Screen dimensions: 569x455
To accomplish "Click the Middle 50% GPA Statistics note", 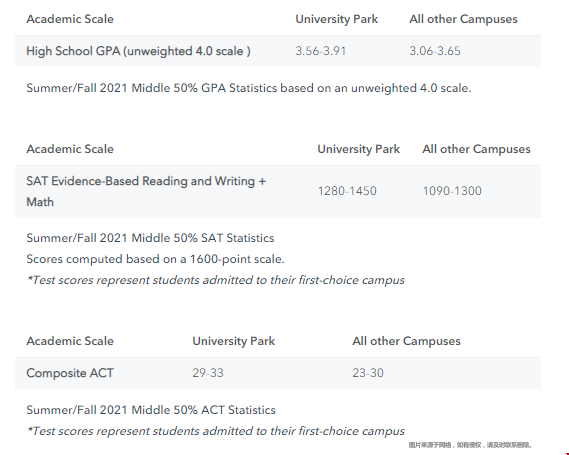I will pyautogui.click(x=249, y=88).
